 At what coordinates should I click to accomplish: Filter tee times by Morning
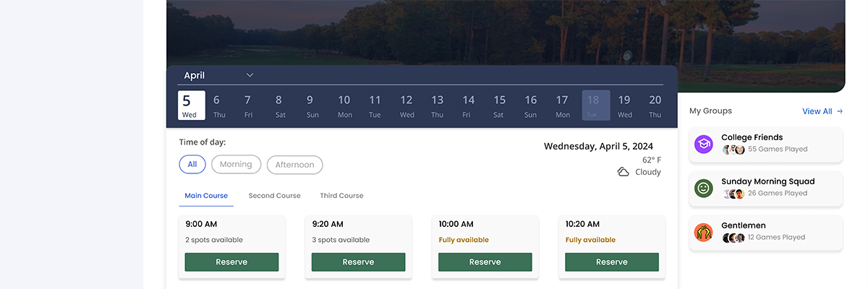pos(236,165)
